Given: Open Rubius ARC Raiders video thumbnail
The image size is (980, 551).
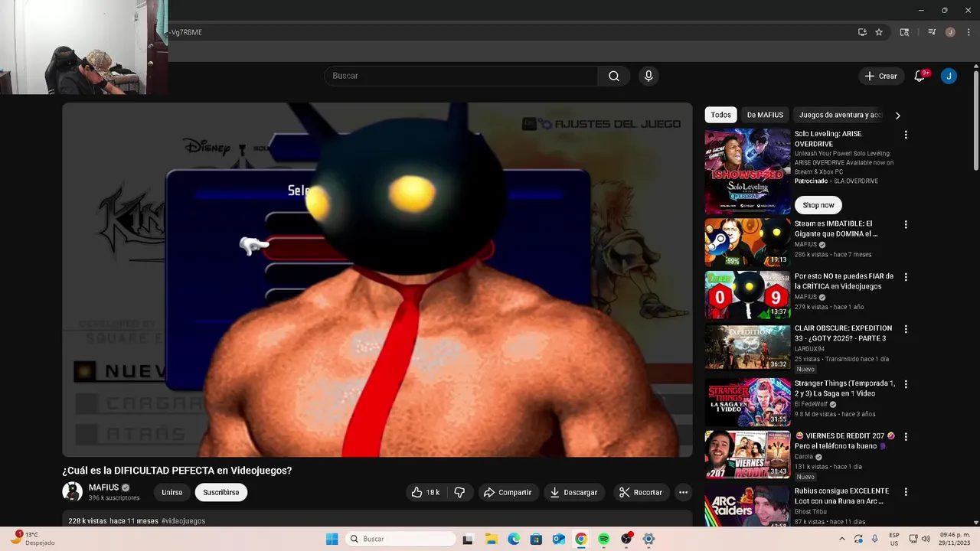Looking at the screenshot, I should point(747,506).
